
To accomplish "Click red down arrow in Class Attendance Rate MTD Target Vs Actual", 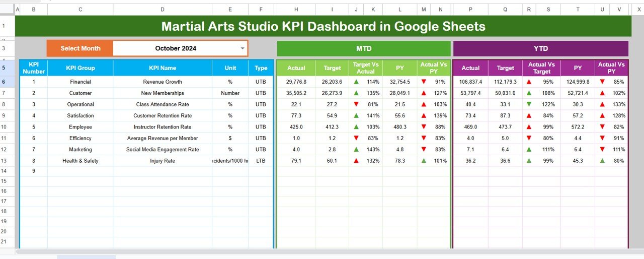I will [x=356, y=104].
